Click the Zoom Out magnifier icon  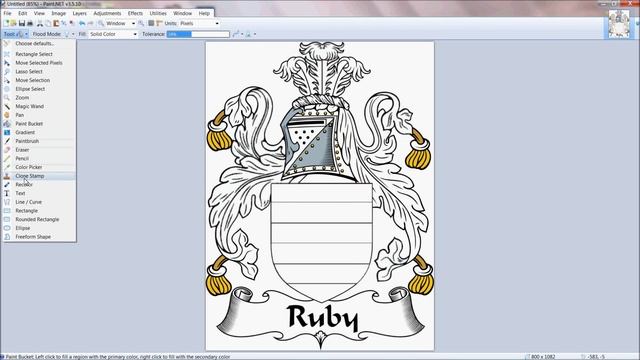coord(101,23)
